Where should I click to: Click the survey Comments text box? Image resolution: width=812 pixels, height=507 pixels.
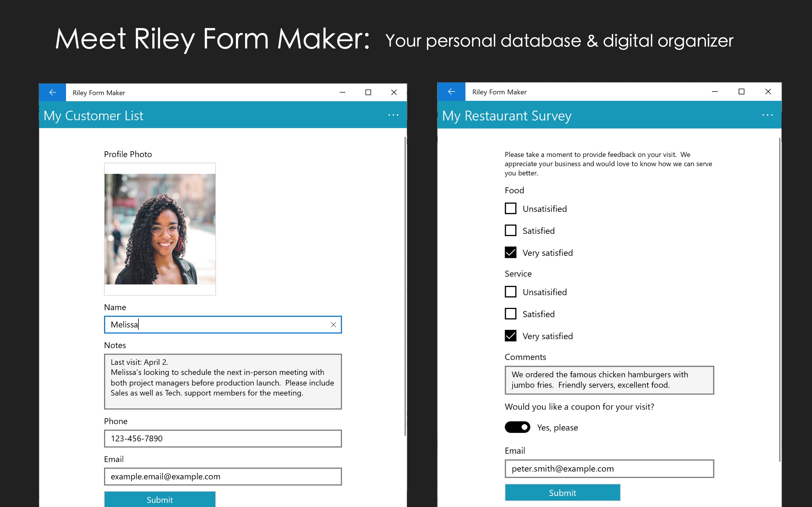609,380
